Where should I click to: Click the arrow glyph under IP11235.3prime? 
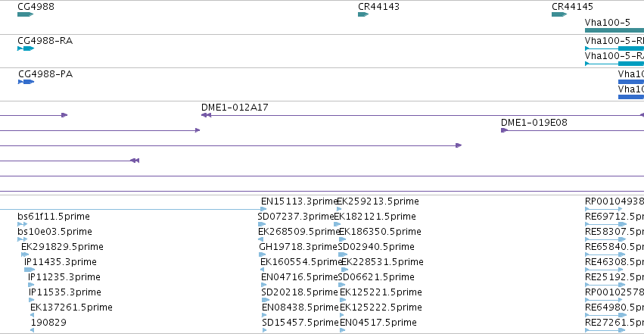31,285
